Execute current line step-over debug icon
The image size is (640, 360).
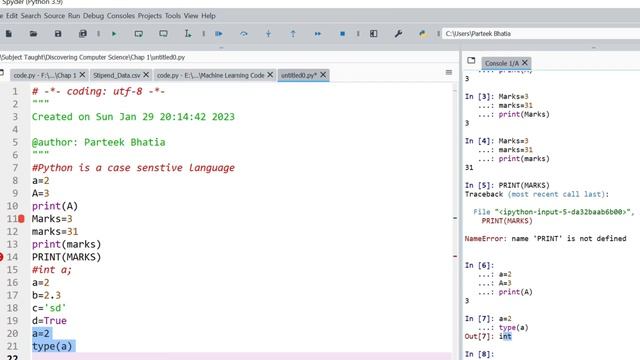pos(244,34)
